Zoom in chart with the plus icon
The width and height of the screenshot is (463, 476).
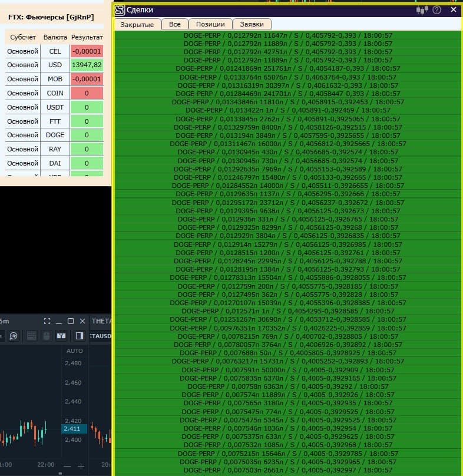tap(81, 466)
